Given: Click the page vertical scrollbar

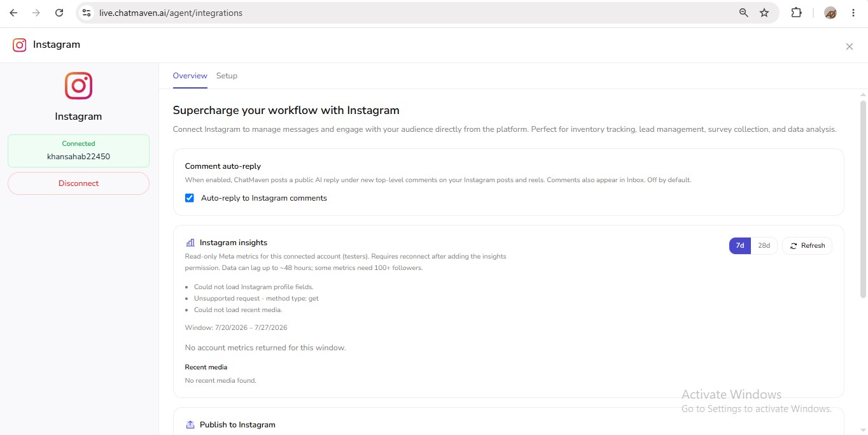Looking at the screenshot, I should [x=863, y=199].
